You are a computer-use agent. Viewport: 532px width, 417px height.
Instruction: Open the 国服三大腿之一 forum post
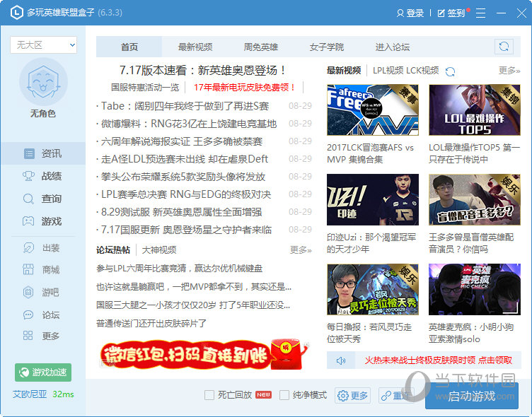click(193, 305)
